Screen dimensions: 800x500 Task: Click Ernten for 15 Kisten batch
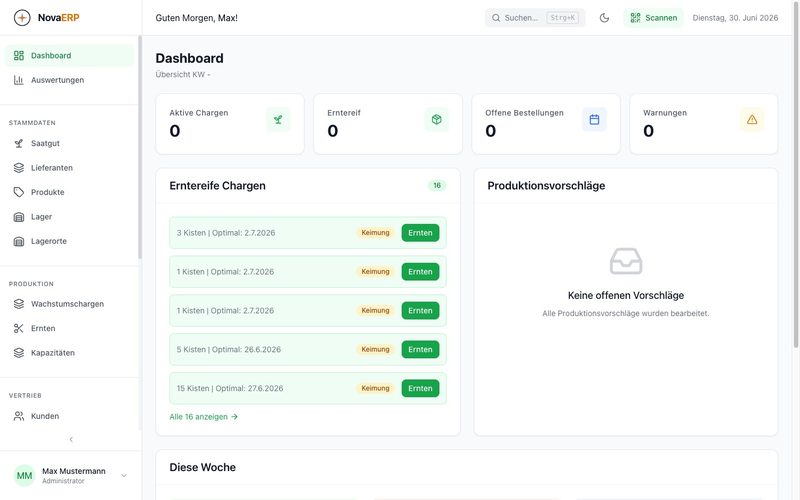click(x=420, y=388)
